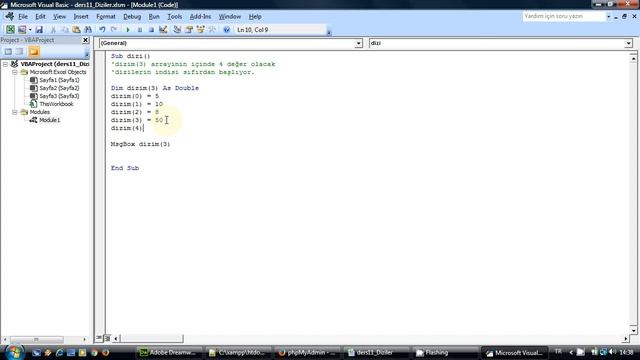Switch to ders11_Diziler Excel taskbar button
Screen dimensions: 640x360
[x=374, y=353]
